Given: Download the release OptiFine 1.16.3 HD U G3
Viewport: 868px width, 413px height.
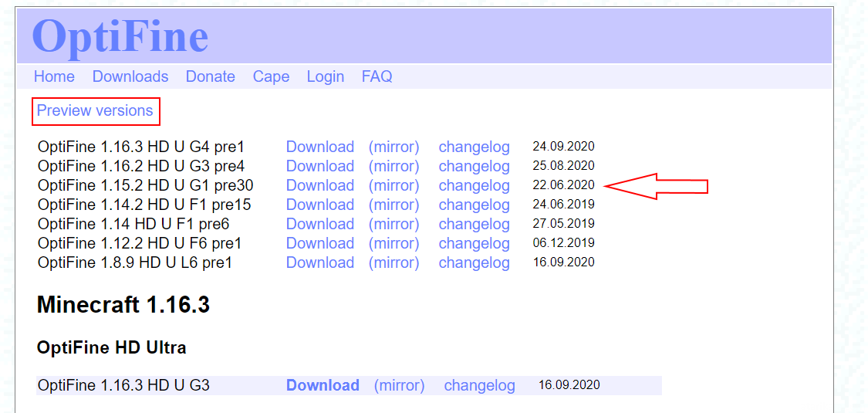Looking at the screenshot, I should click(x=323, y=385).
